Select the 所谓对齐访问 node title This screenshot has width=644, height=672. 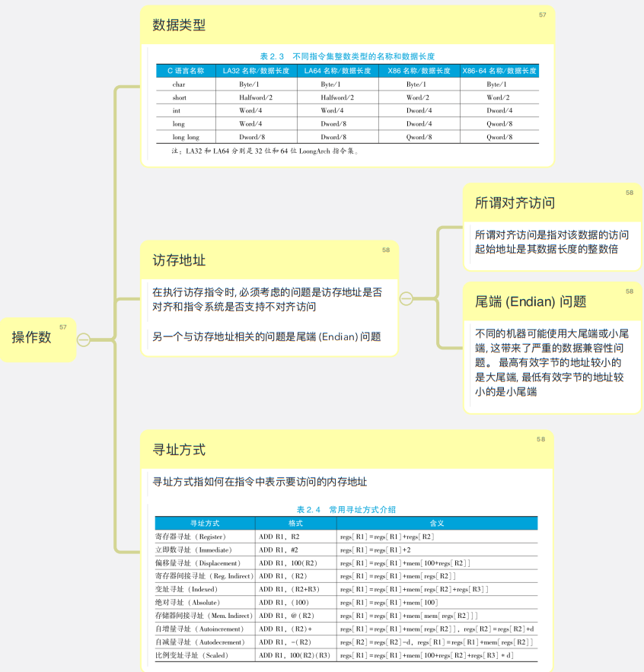click(x=515, y=202)
